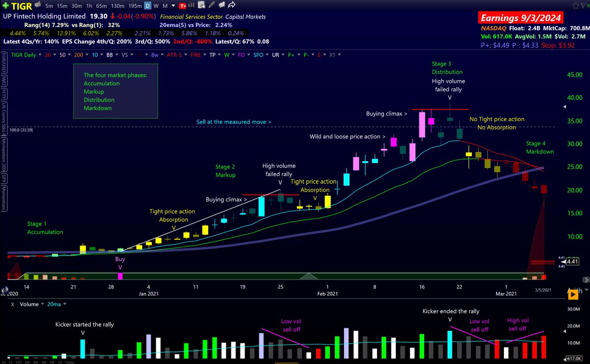This screenshot has width=590, height=364.
Task: Select the Monthly M timeframe
Action: point(165,6)
